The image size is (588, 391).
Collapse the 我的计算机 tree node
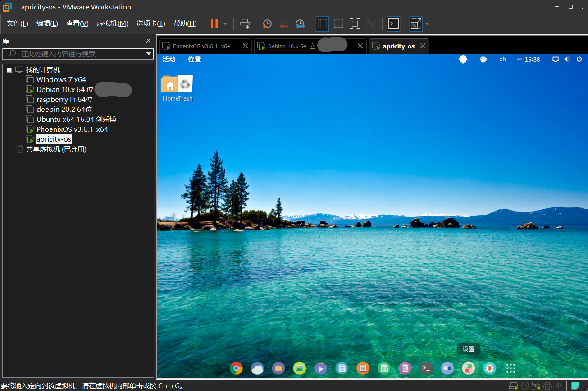pos(9,70)
